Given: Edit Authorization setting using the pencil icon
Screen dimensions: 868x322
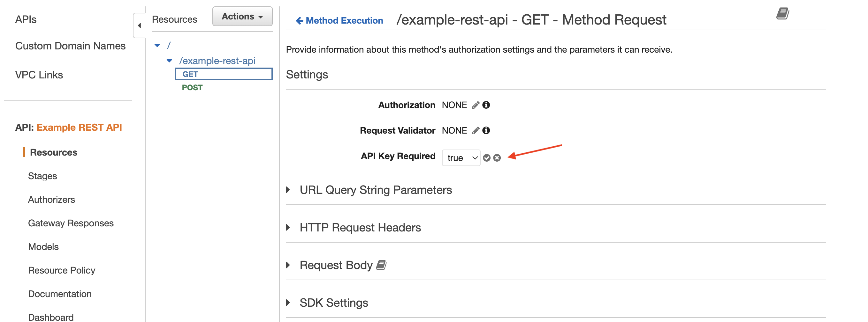Looking at the screenshot, I should point(476,105).
